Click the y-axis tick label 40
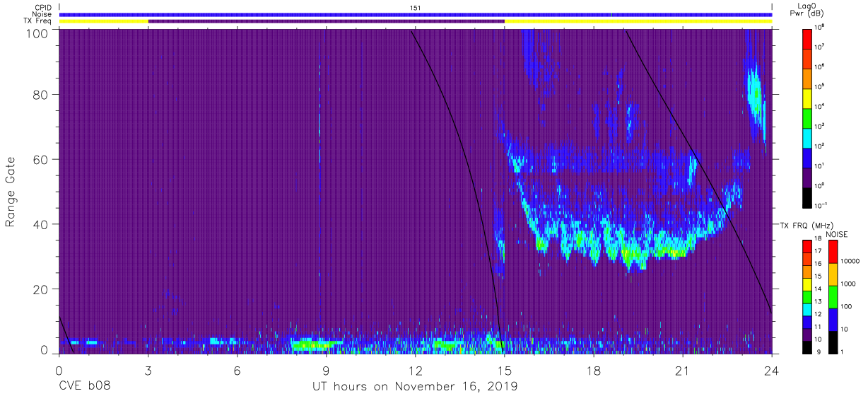Viewport: 868px width, 401px height. click(x=41, y=224)
